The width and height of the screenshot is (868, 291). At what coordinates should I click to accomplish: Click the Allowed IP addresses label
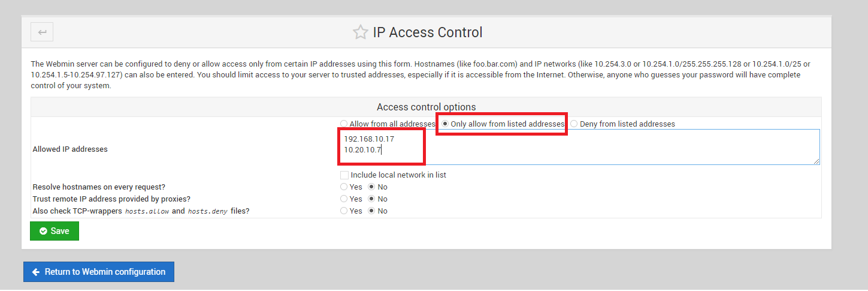[70, 149]
